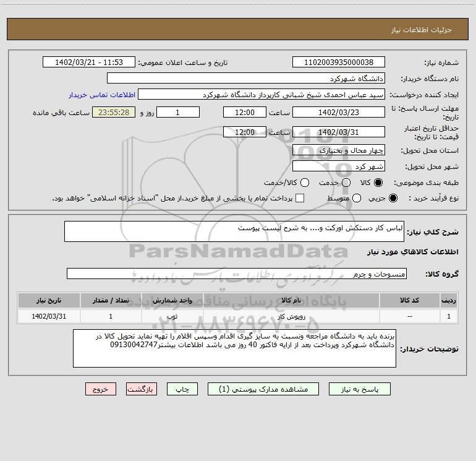This screenshot has width=476, height=461.
Task: Open the اطلاعات تماس خریدار link
Action: click(102, 95)
